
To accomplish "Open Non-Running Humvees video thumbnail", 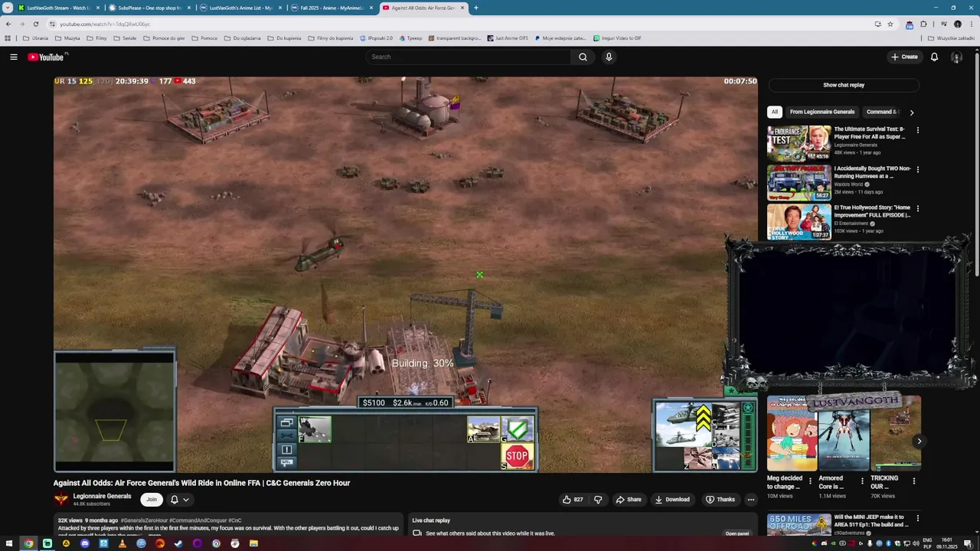I will pyautogui.click(x=799, y=182).
